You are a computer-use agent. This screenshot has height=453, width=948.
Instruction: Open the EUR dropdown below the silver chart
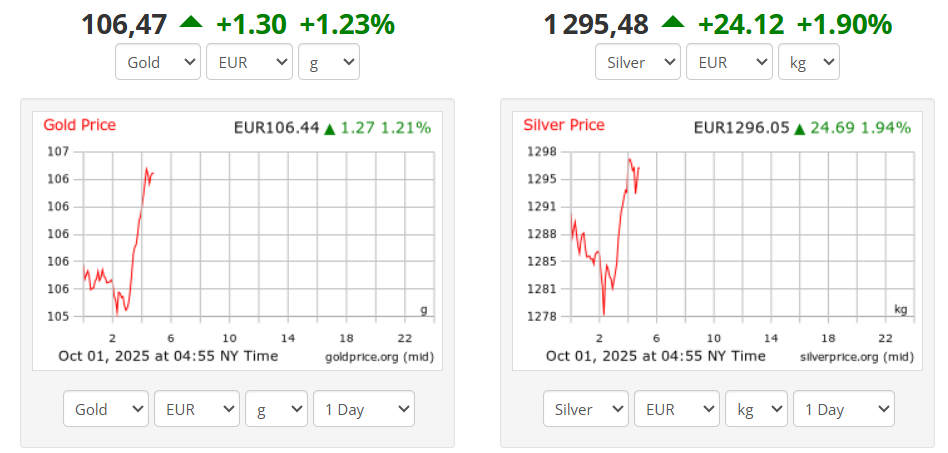tap(677, 409)
